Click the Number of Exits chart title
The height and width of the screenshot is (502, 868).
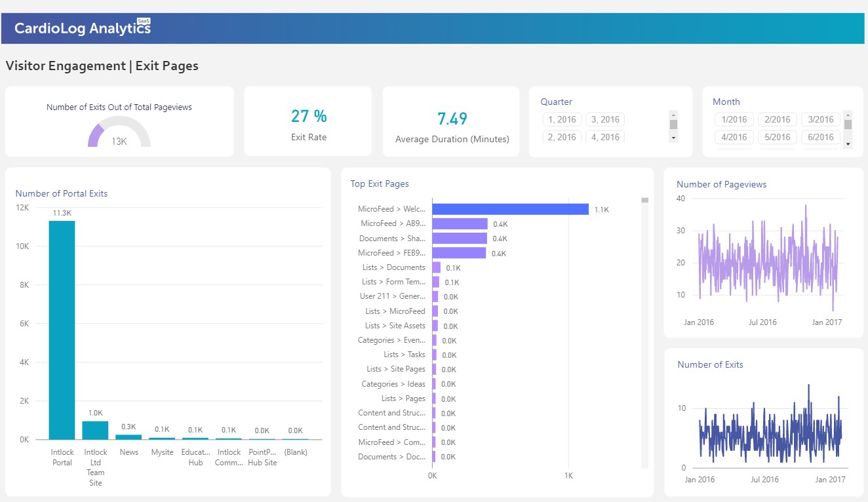tap(710, 364)
